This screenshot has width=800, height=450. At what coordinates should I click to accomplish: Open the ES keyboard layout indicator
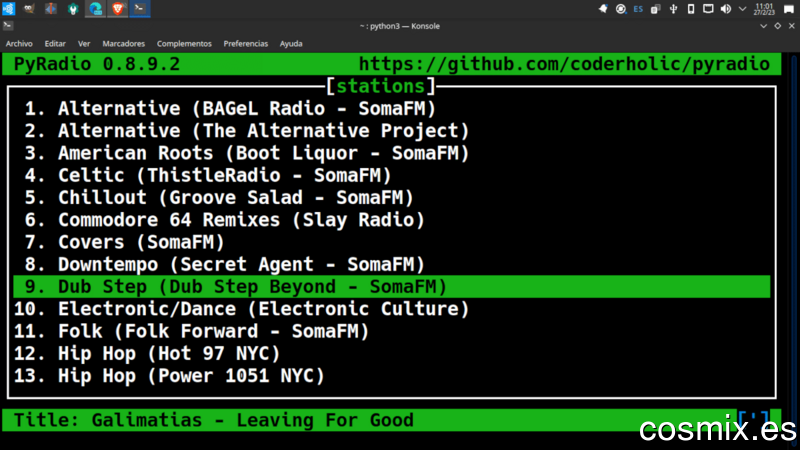(x=638, y=9)
